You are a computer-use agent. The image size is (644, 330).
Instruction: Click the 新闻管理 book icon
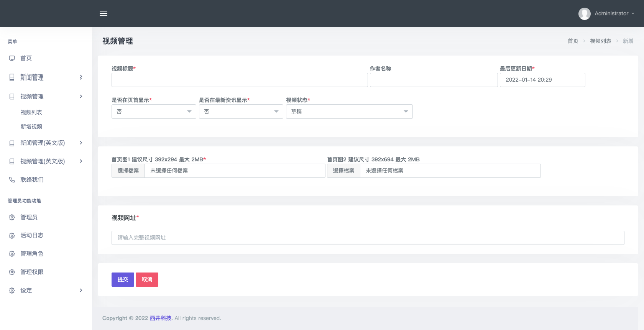pos(12,77)
